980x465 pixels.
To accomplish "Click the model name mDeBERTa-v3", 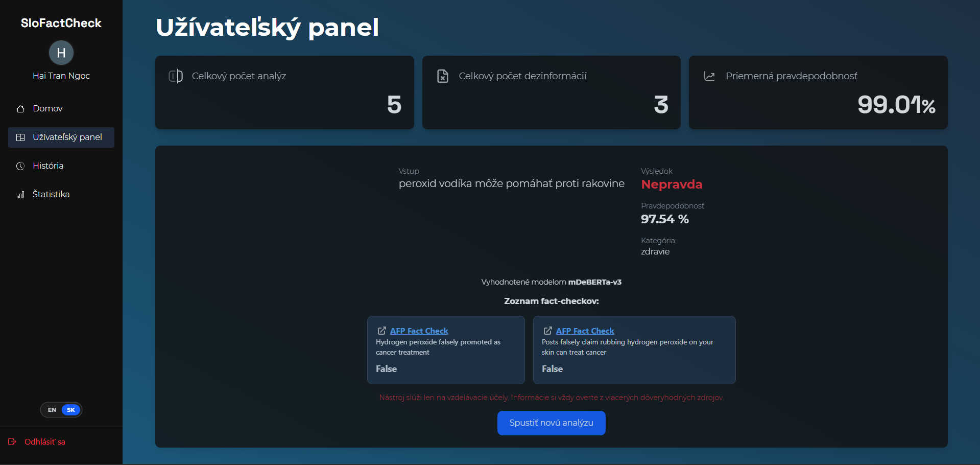I will [x=595, y=282].
